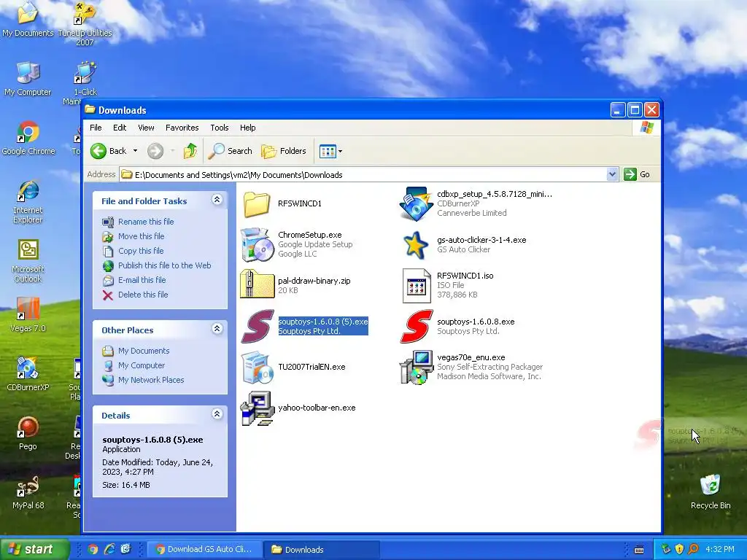Click E-mail this file link
The image size is (747, 560).
point(142,280)
